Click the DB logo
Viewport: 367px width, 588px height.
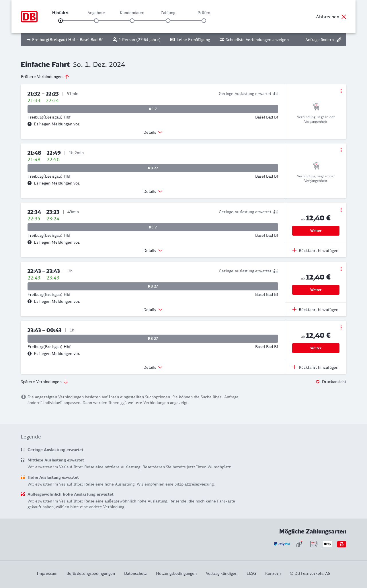point(29,17)
